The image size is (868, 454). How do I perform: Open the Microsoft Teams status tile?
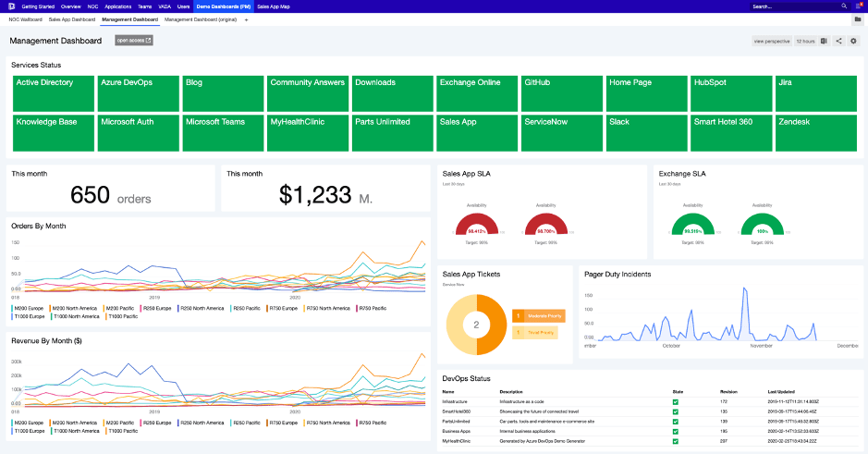[x=223, y=133]
